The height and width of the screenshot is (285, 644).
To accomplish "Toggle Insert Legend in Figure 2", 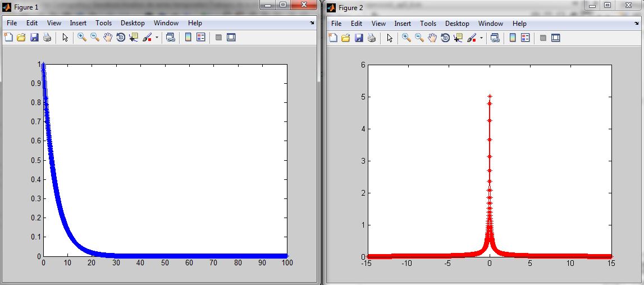I will pos(525,38).
